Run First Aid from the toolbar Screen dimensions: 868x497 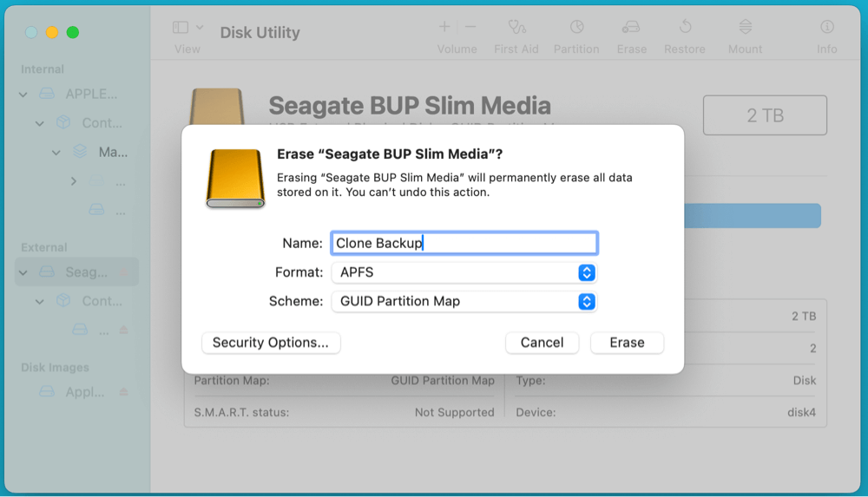pos(516,27)
